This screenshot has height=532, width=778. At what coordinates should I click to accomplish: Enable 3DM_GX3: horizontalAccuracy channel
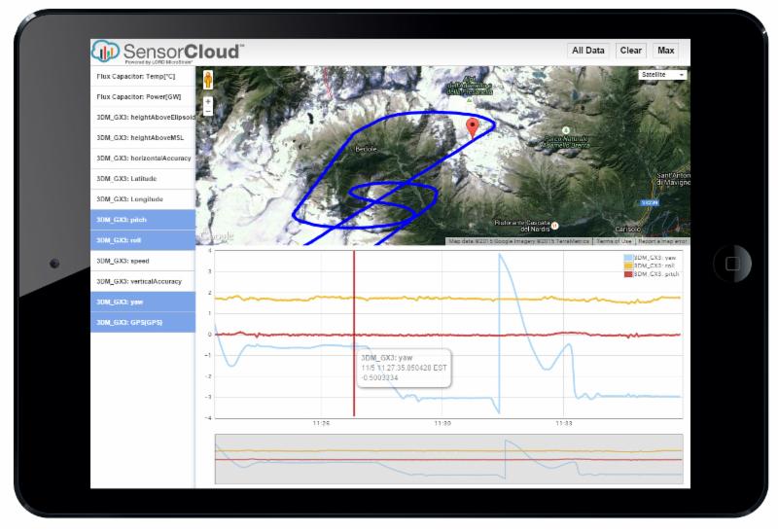click(143, 159)
